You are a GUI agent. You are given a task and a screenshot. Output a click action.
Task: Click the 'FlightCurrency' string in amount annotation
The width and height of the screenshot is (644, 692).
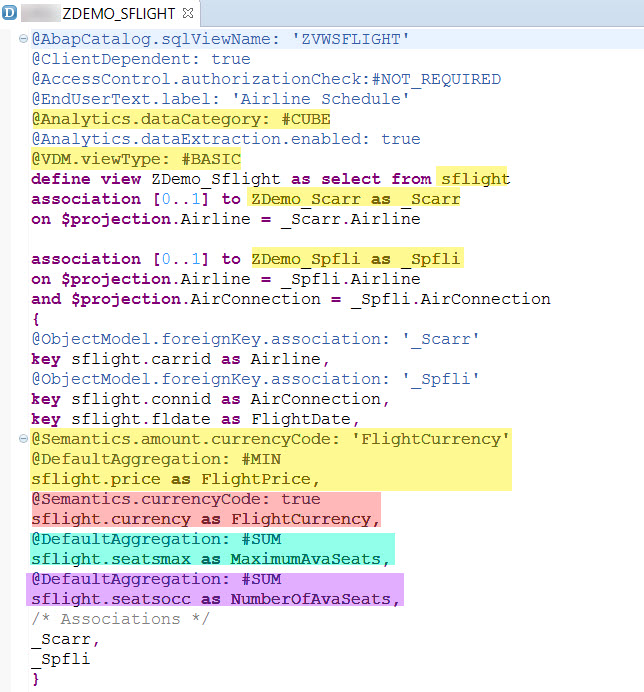(430, 439)
